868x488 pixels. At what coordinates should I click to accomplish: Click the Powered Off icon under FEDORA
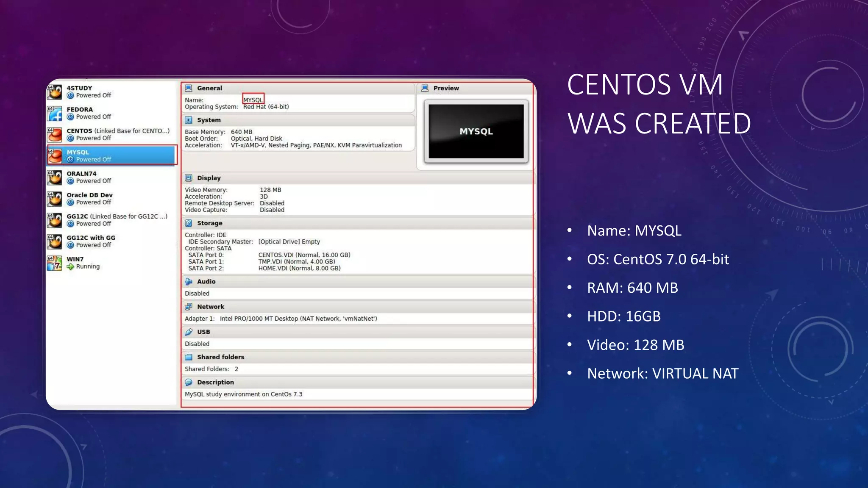[x=70, y=117]
